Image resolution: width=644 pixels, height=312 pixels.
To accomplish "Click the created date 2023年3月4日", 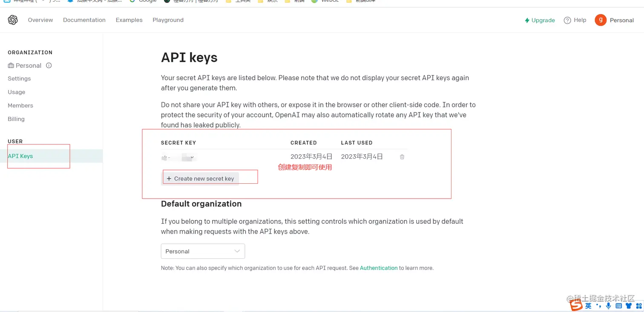I will (311, 157).
